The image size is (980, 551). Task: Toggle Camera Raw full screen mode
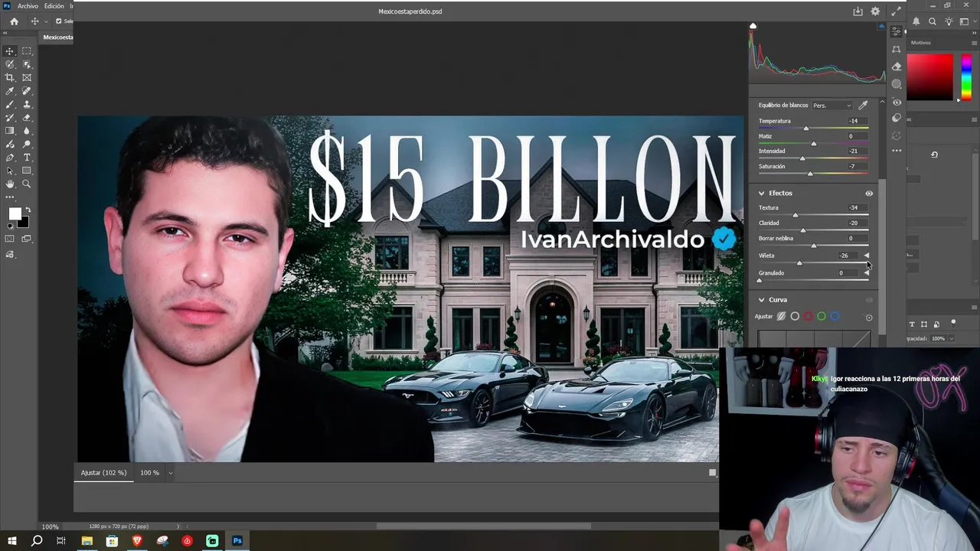(896, 11)
